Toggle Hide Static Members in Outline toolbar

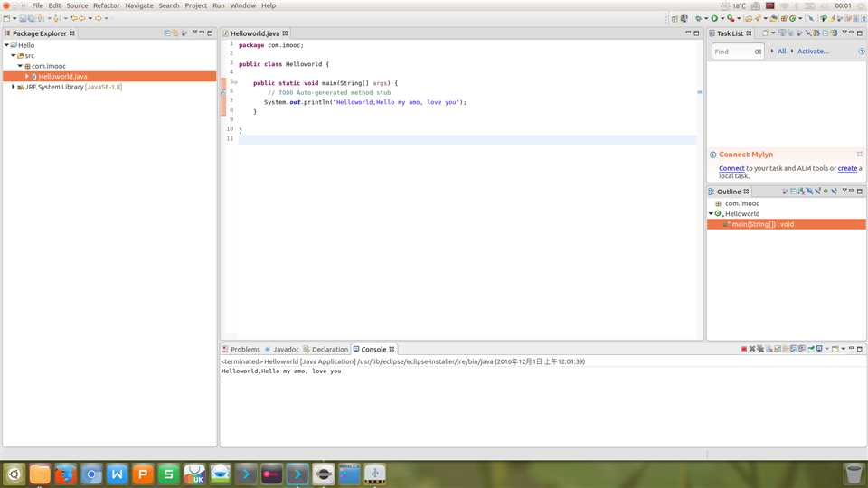point(817,192)
